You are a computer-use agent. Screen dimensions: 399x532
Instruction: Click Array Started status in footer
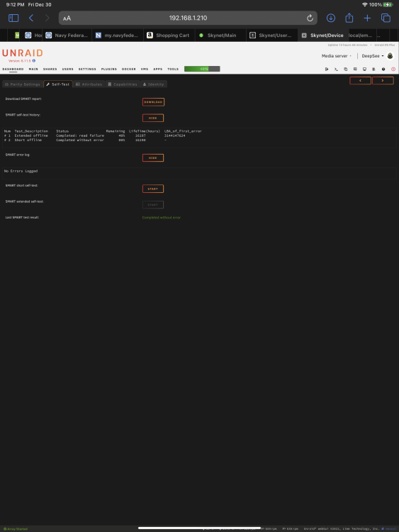(x=16, y=529)
